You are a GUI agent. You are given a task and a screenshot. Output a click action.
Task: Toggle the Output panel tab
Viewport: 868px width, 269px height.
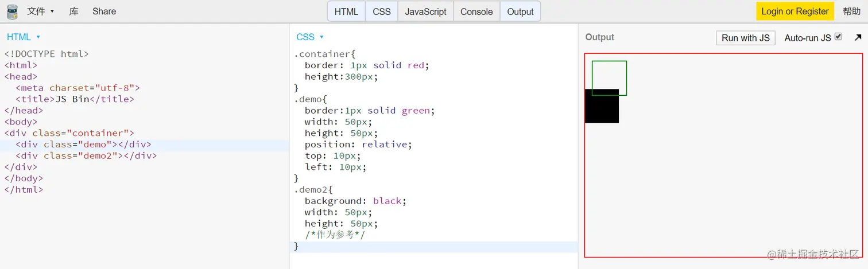pyautogui.click(x=520, y=11)
